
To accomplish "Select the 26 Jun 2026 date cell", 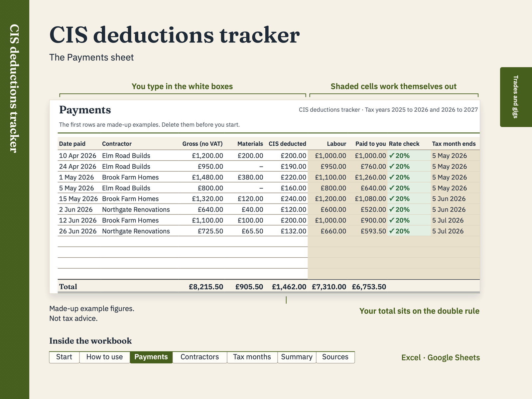I will (x=78, y=231).
